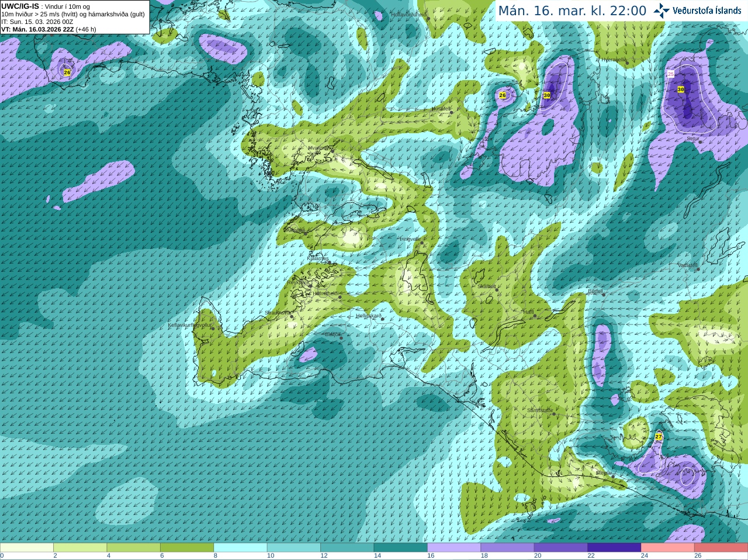Image resolution: width=748 pixels, height=560 pixels.
Task: Click the Vatnsfell station label
Action: [x=688, y=265]
